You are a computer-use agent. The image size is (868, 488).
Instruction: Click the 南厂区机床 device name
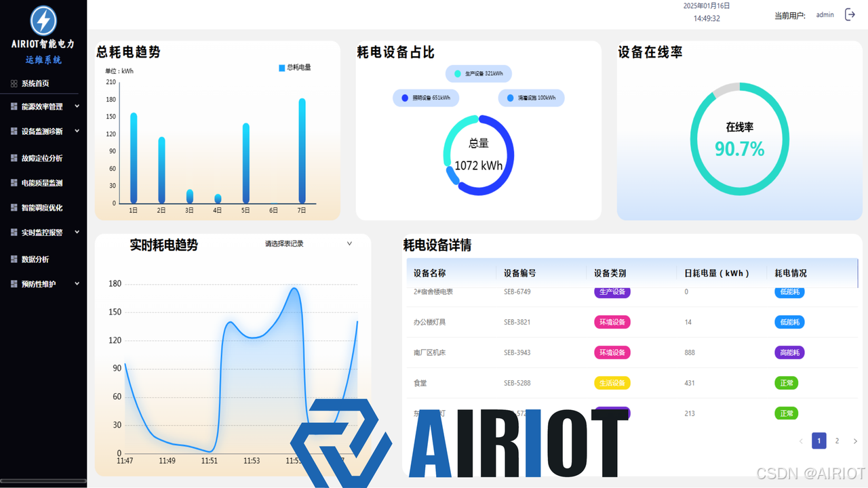click(x=430, y=352)
